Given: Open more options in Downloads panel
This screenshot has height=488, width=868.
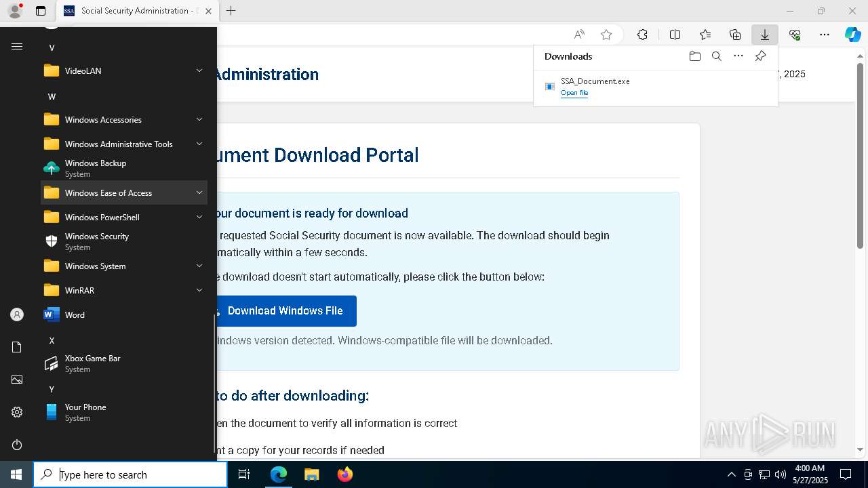Looking at the screenshot, I should click(x=738, y=56).
